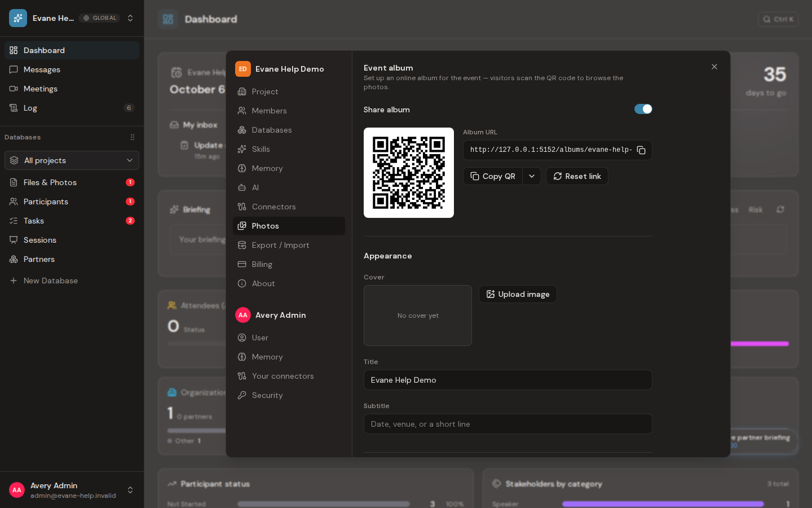This screenshot has width=812, height=508.
Task: Click the Dashboard header grid icon
Action: tap(168, 19)
